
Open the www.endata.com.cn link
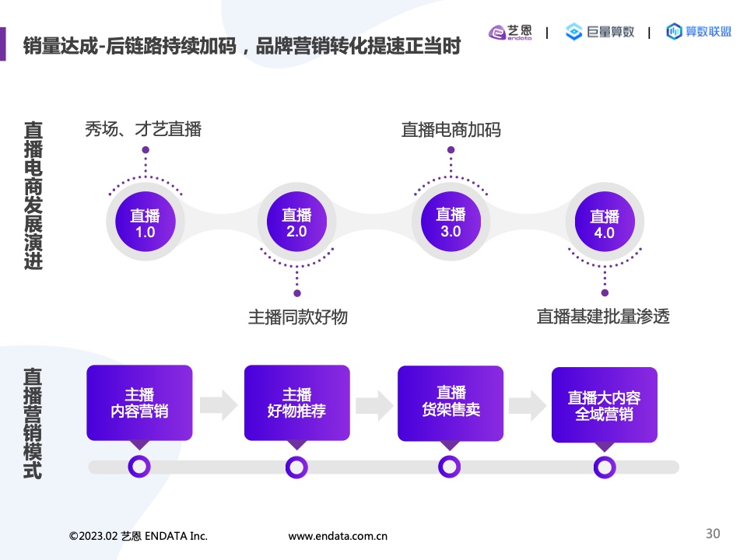pyautogui.click(x=338, y=536)
